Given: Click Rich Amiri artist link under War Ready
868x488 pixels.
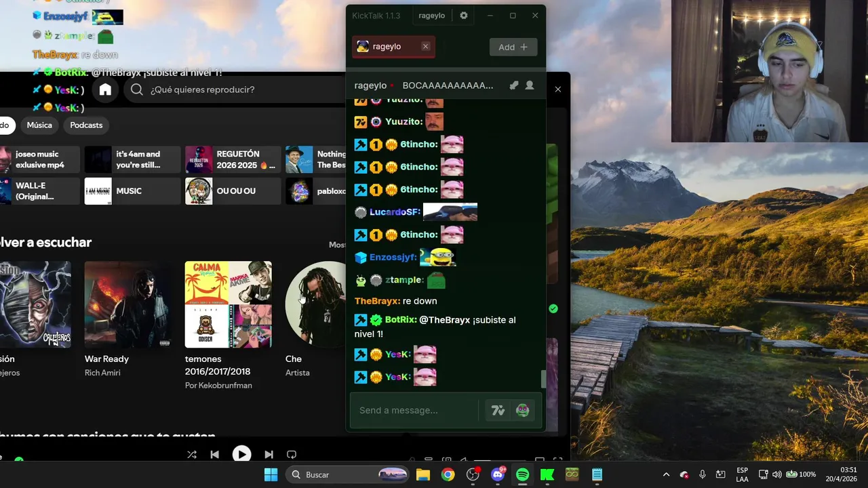Looking at the screenshot, I should (102, 373).
